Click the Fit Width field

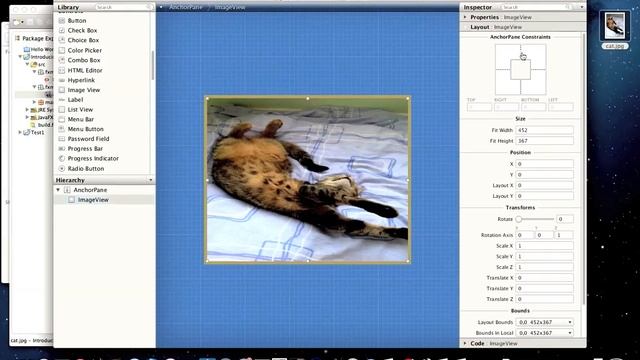pos(544,130)
